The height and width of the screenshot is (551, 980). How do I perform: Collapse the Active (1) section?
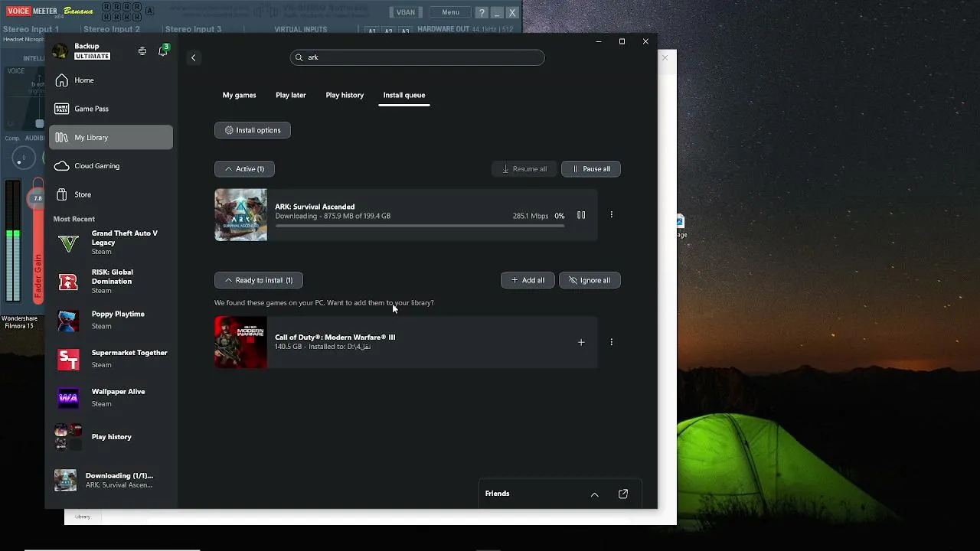tap(244, 169)
